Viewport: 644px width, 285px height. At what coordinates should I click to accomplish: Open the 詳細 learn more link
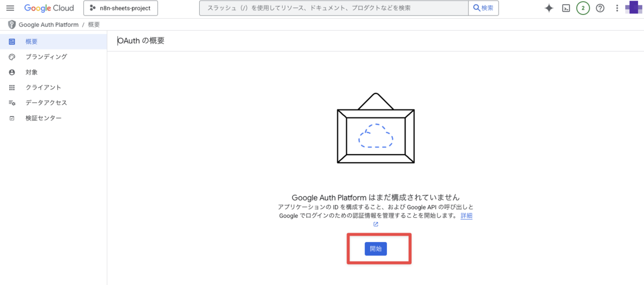coord(466,215)
